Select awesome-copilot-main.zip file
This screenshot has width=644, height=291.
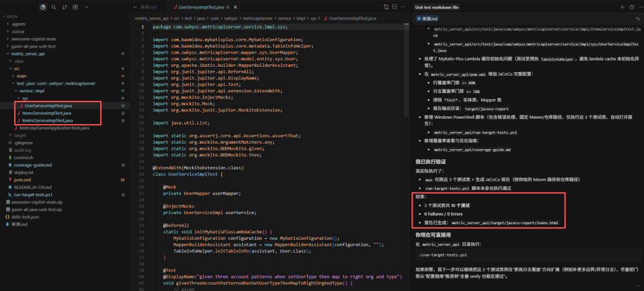tap(36, 202)
